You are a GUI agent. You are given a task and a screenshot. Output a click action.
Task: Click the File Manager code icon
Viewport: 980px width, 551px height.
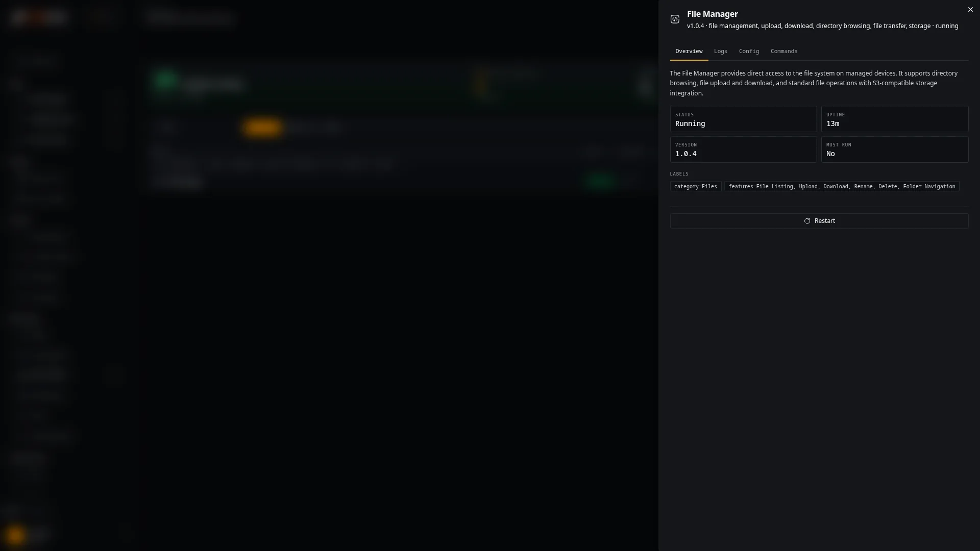coord(675,19)
